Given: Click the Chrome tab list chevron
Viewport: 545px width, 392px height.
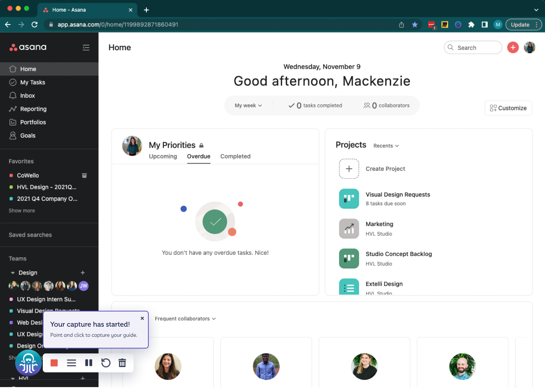Looking at the screenshot, I should (536, 10).
